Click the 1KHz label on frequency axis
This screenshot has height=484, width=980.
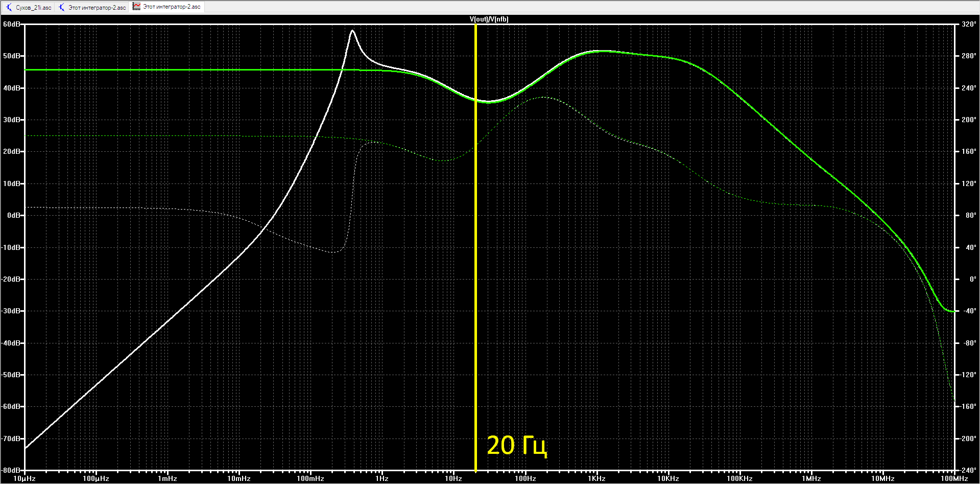coord(596,478)
